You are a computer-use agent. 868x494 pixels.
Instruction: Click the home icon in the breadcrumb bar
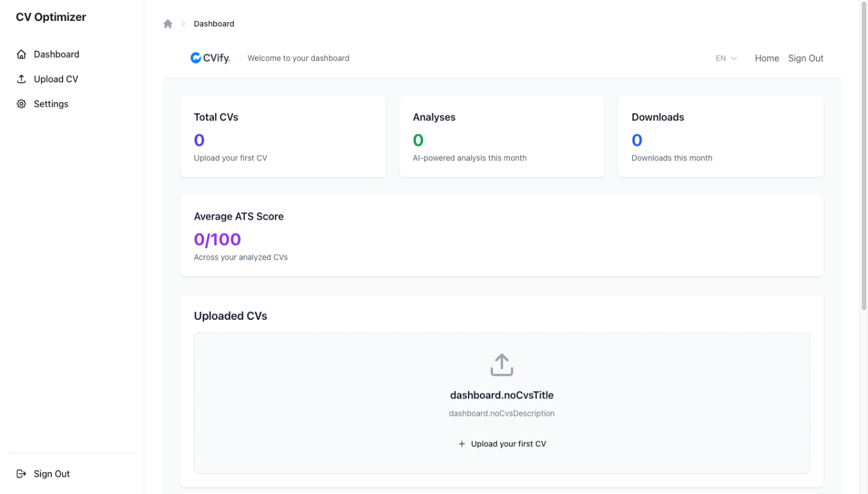click(168, 23)
